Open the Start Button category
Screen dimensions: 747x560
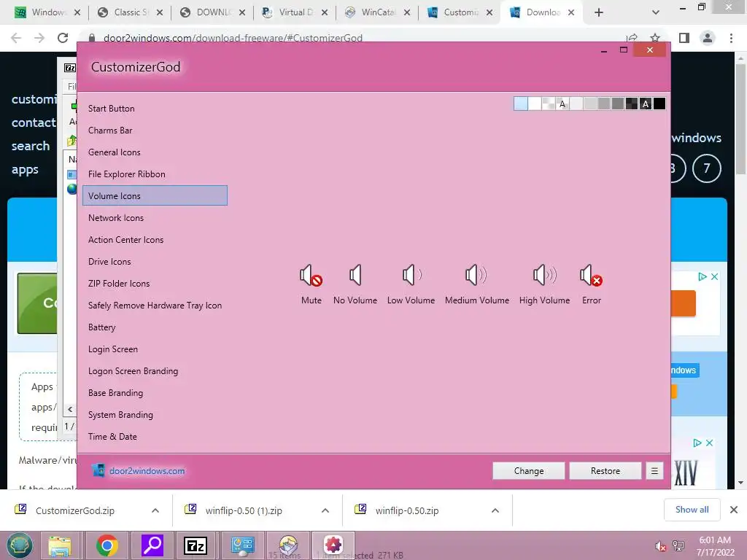tap(155, 109)
